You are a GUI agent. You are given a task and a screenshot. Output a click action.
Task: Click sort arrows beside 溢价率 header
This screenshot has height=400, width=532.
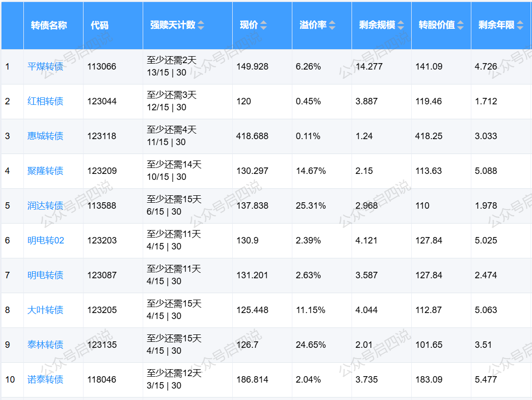pos(332,25)
